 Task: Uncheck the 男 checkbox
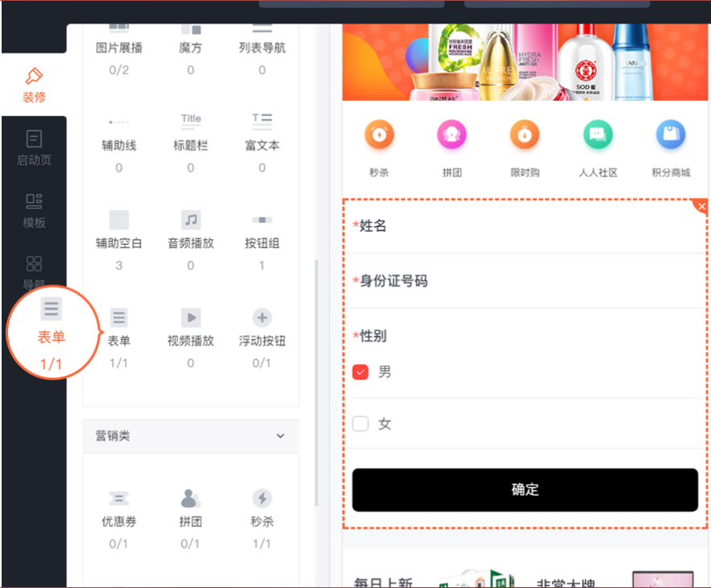click(360, 372)
